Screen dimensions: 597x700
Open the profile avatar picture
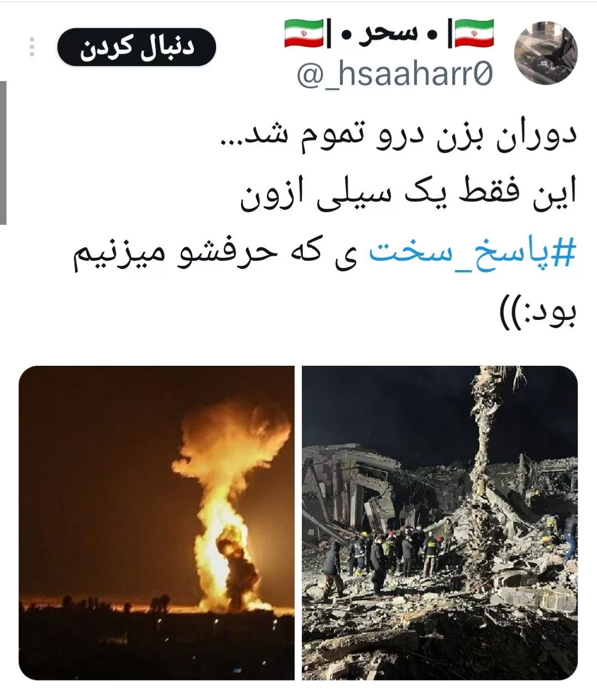546,52
